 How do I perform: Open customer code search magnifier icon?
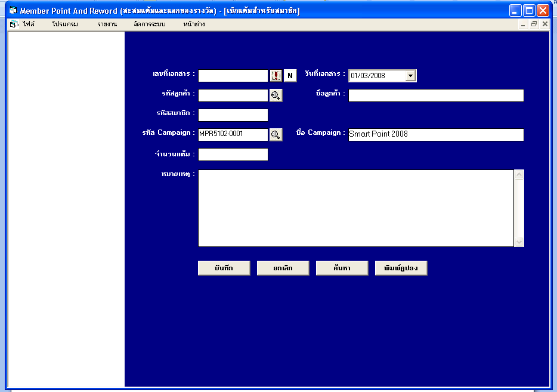pyautogui.click(x=276, y=95)
